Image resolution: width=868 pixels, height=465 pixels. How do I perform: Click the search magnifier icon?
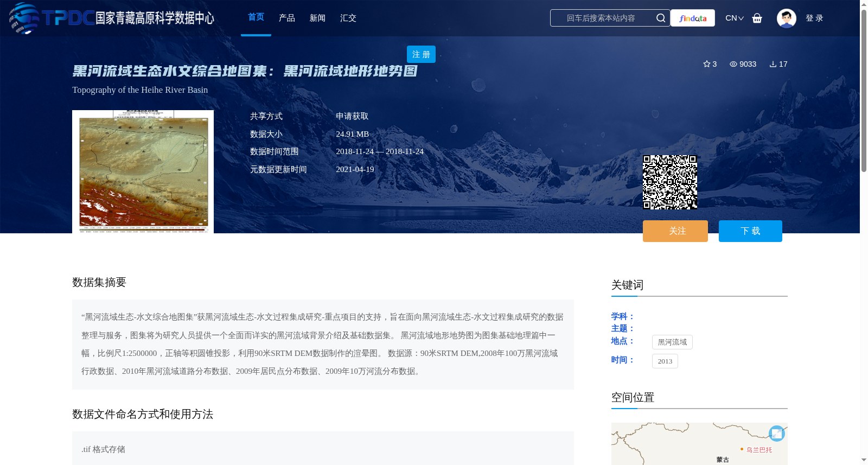(x=660, y=18)
